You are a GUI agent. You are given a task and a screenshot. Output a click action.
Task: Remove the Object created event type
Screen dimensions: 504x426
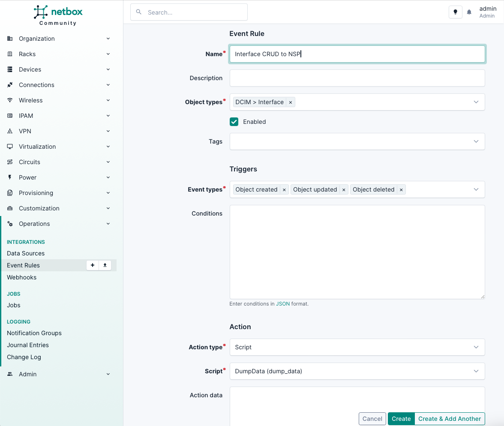coord(284,189)
